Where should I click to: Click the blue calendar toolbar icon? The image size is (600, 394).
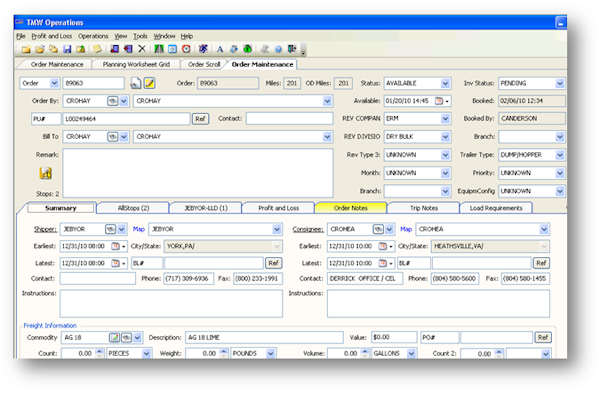(x=173, y=49)
